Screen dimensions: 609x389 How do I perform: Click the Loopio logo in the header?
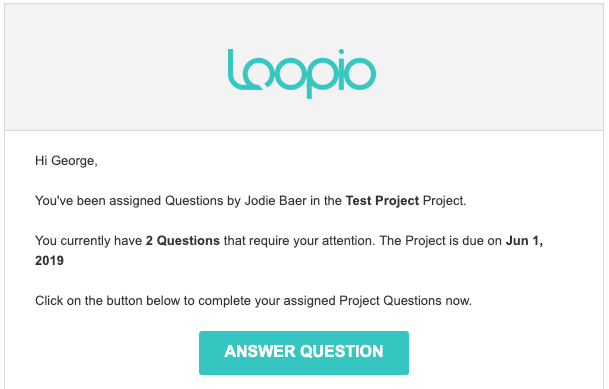pyautogui.click(x=302, y=74)
